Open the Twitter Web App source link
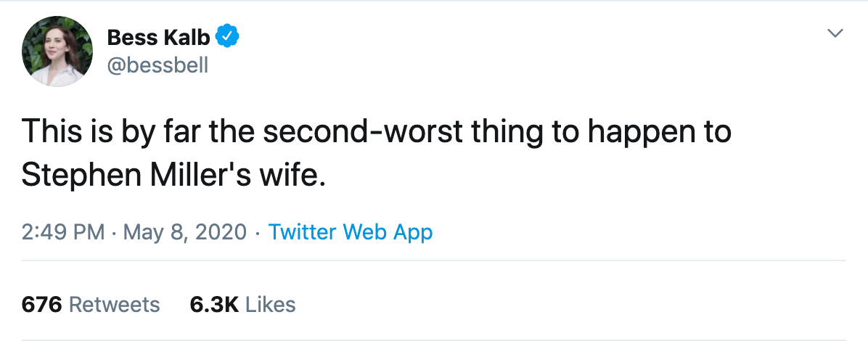The height and width of the screenshot is (341, 868). [x=351, y=232]
